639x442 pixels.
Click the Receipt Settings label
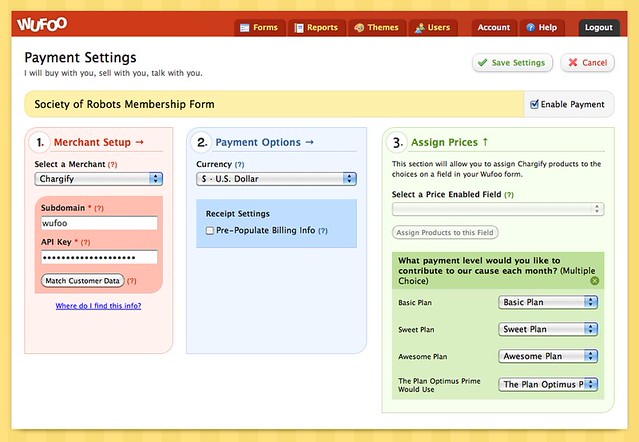238,214
